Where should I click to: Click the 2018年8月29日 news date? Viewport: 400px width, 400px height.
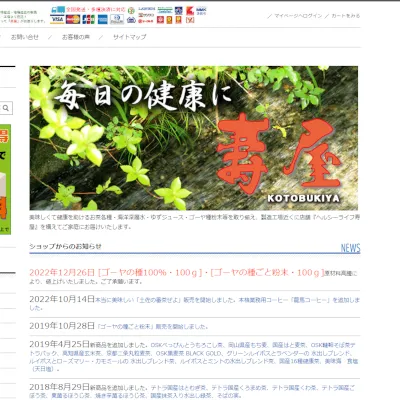pos(59,387)
